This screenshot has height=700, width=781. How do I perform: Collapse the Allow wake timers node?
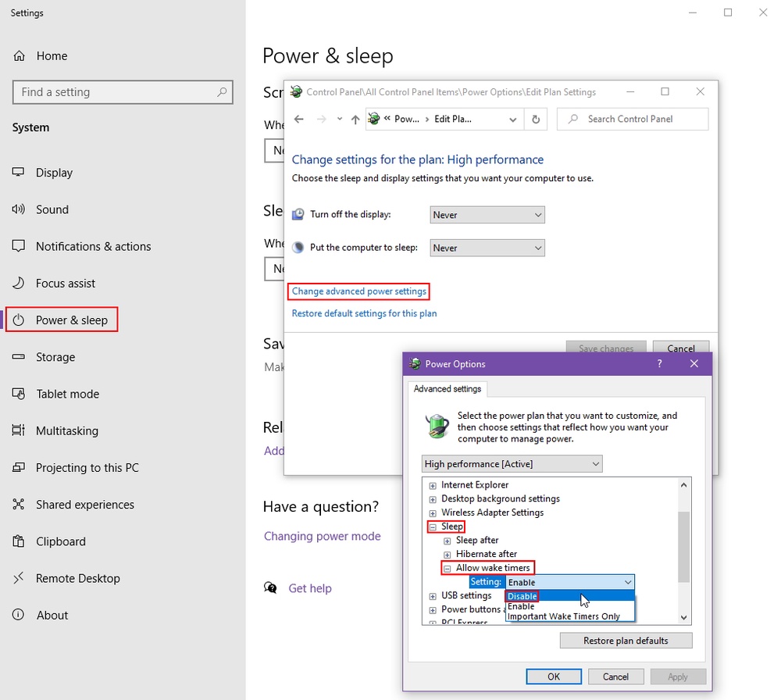tap(448, 569)
